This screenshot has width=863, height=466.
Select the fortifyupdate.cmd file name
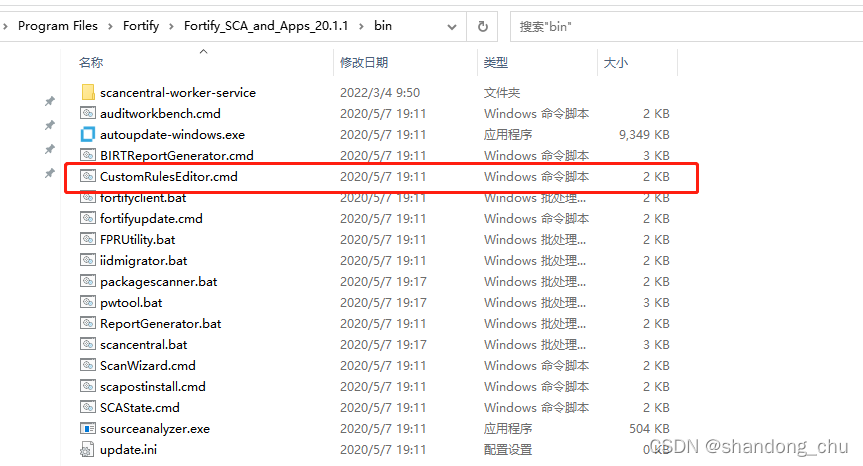pos(151,218)
